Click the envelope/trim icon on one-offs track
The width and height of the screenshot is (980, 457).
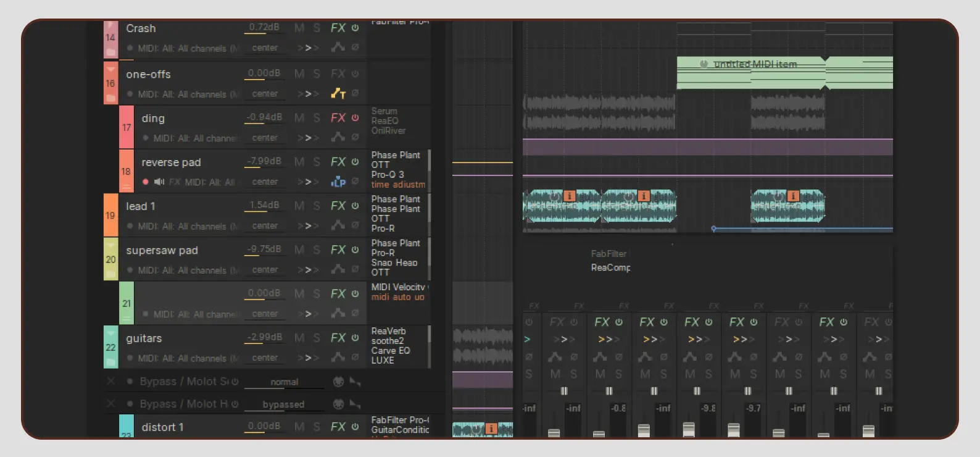[338, 93]
